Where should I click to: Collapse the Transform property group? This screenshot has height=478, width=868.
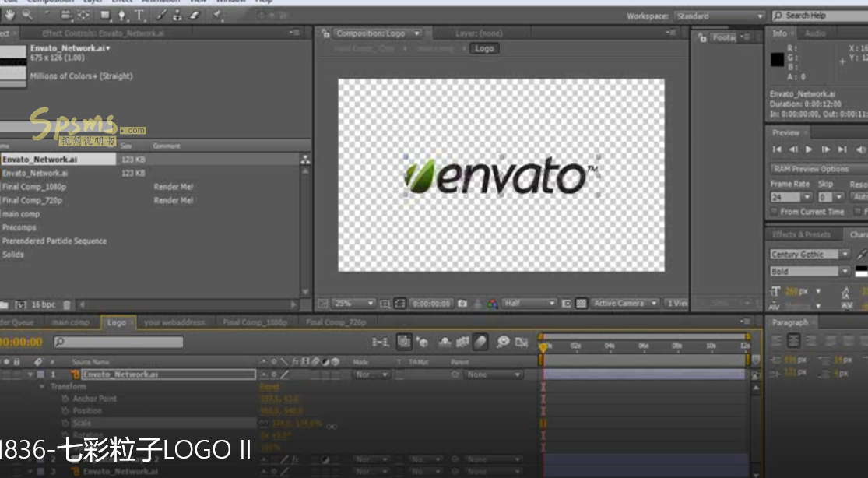(x=41, y=387)
